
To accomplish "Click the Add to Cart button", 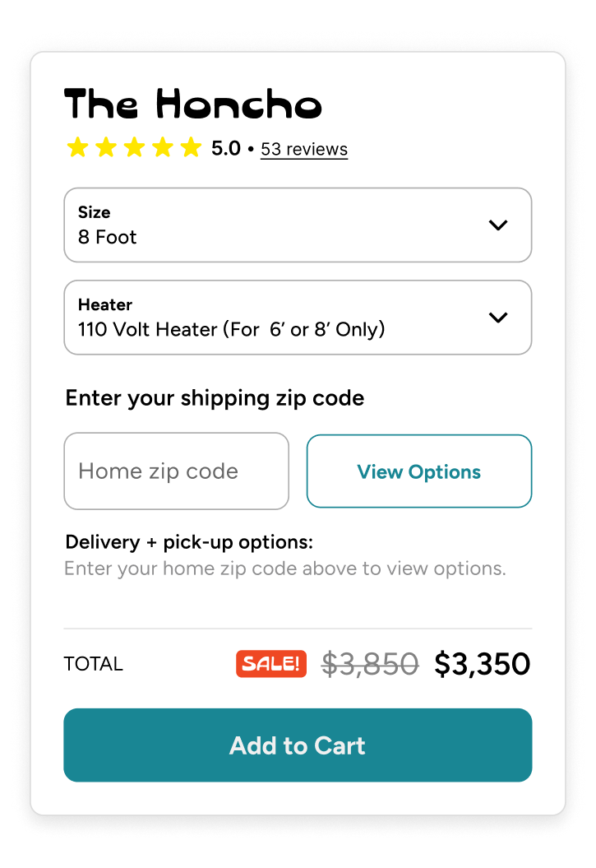I will click(298, 745).
